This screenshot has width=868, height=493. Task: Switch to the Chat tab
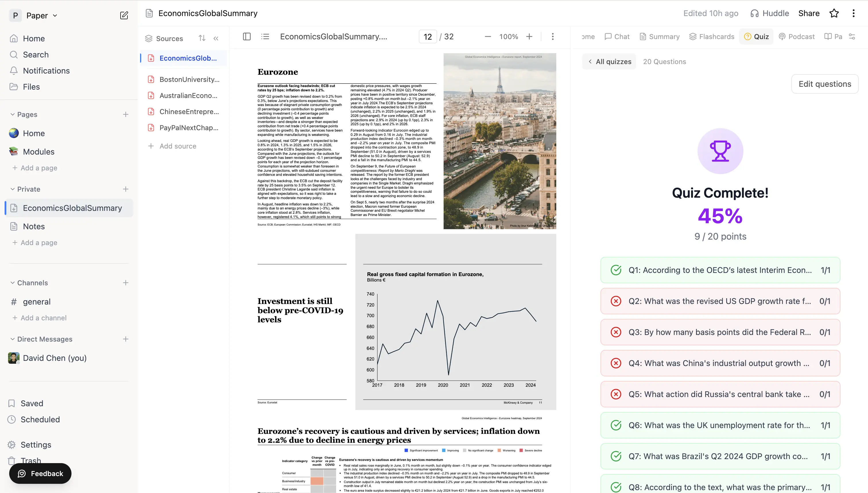point(617,36)
